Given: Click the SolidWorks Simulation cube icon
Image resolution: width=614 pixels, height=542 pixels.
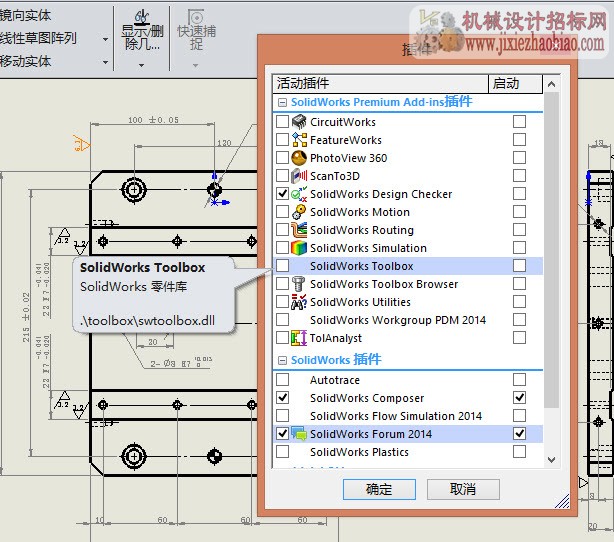Looking at the screenshot, I should click(299, 248).
